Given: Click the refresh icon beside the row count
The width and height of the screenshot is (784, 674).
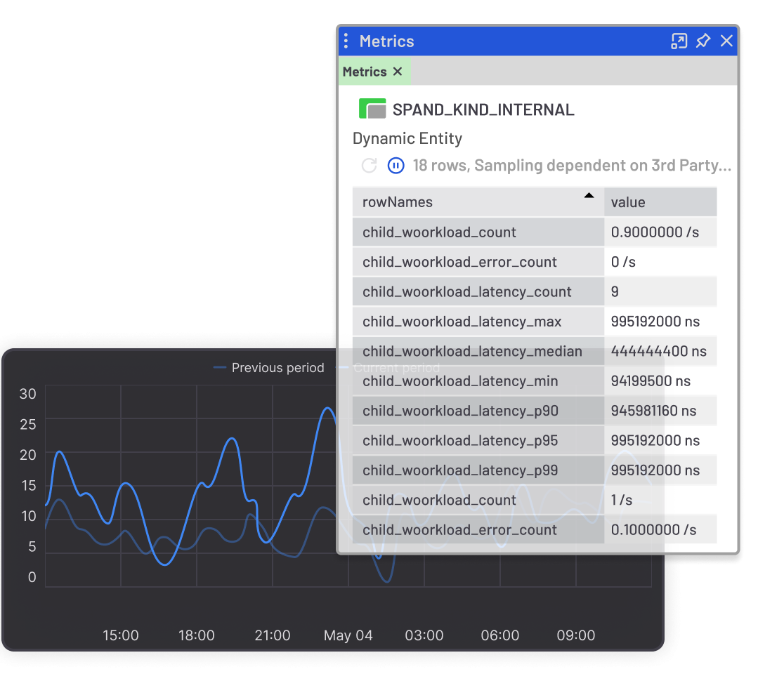Looking at the screenshot, I should pyautogui.click(x=369, y=166).
